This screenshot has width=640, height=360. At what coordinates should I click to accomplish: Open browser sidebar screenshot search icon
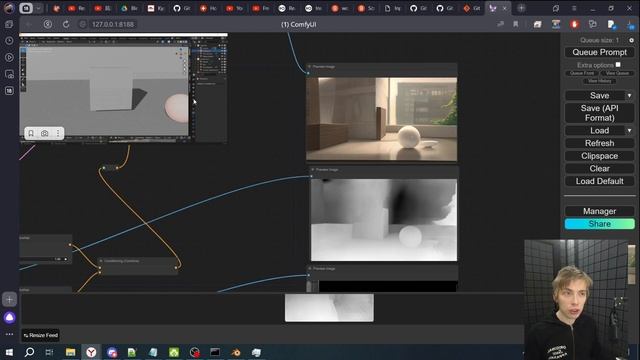click(x=9, y=74)
